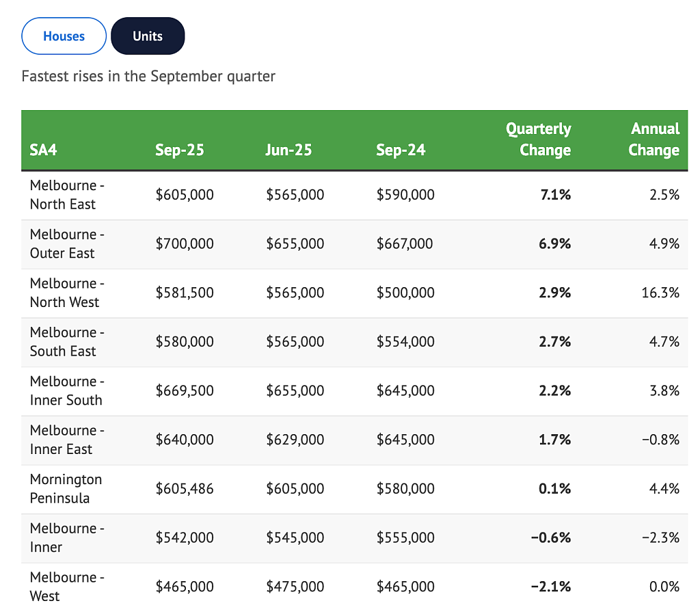Click the Sep-25 column header
The height and width of the screenshot is (614, 700).
(180, 150)
